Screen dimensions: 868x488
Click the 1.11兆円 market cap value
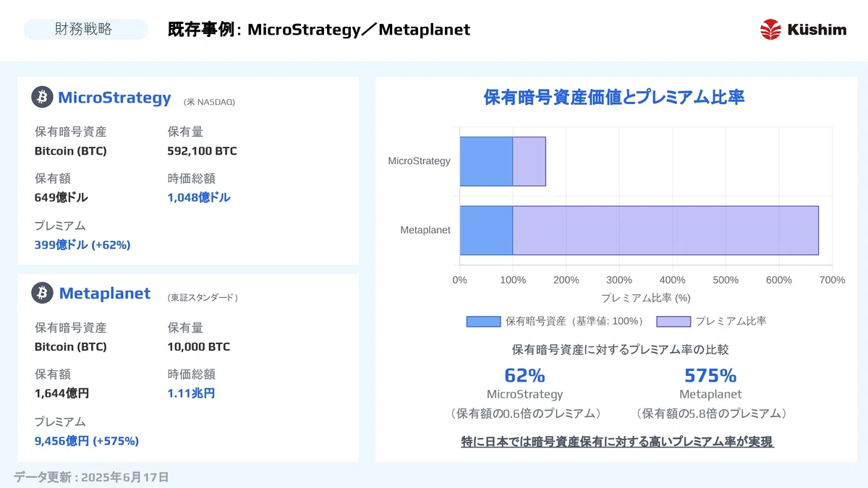(x=191, y=393)
